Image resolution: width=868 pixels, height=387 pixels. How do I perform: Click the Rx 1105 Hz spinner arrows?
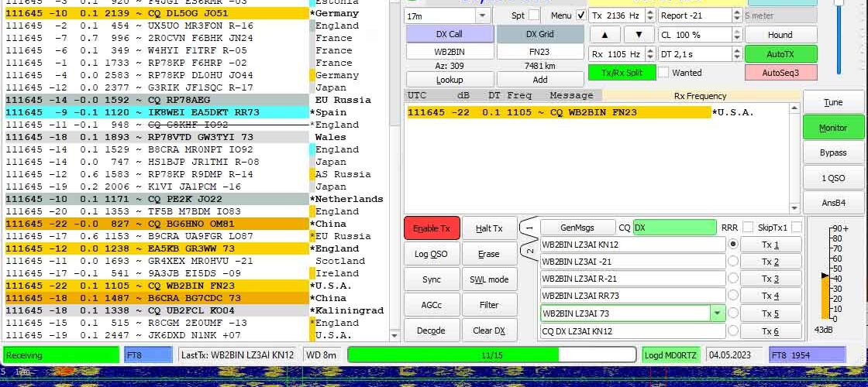pos(650,54)
